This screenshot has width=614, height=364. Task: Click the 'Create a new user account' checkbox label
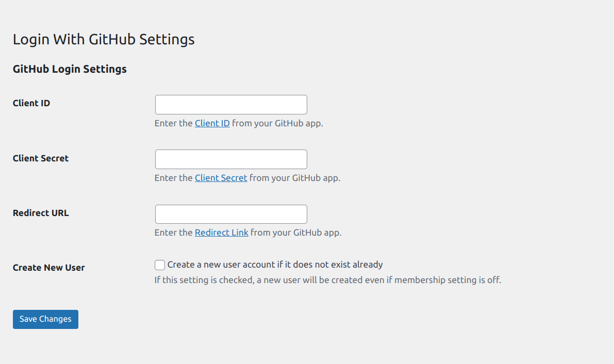(275, 265)
